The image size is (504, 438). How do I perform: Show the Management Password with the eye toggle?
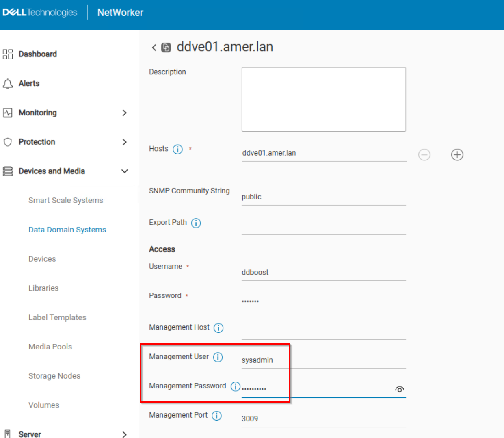(399, 389)
